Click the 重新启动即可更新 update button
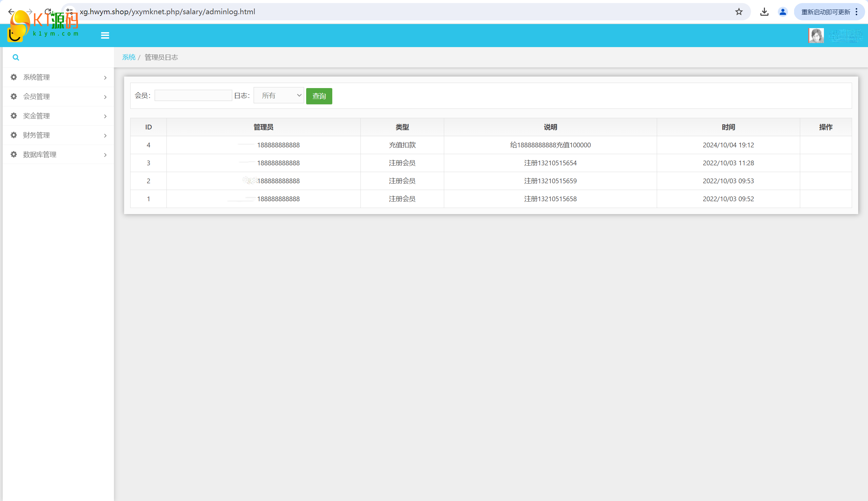 [x=825, y=12]
